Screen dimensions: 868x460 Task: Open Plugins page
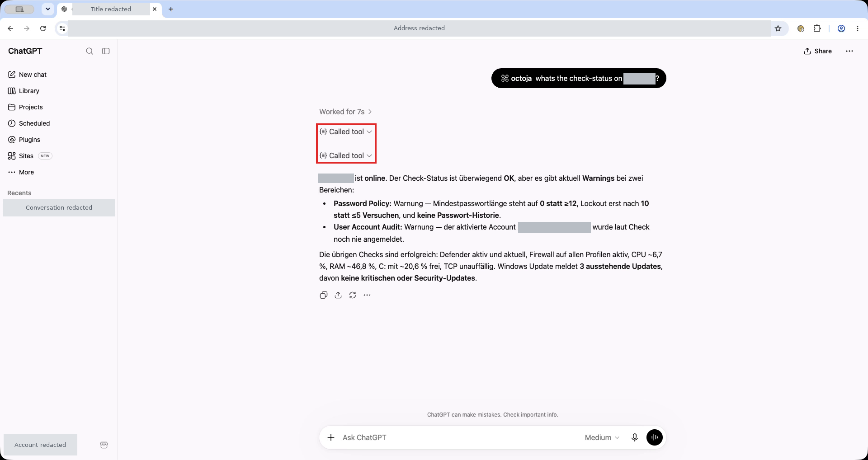[x=24, y=140]
